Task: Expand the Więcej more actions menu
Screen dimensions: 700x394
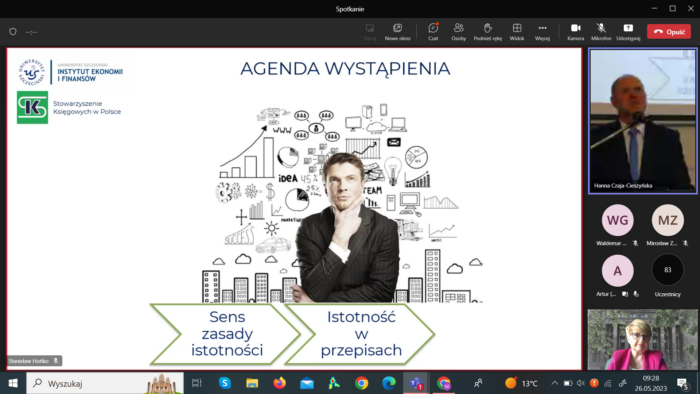Action: pyautogui.click(x=542, y=32)
